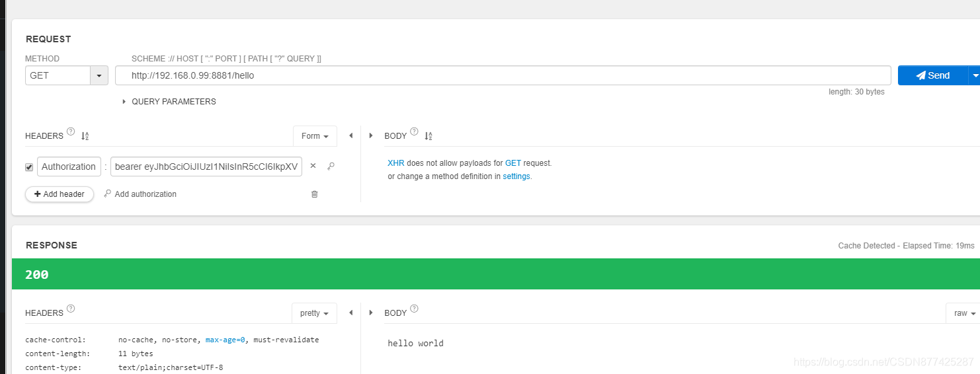Collapse request body panel right arrow

point(370,135)
